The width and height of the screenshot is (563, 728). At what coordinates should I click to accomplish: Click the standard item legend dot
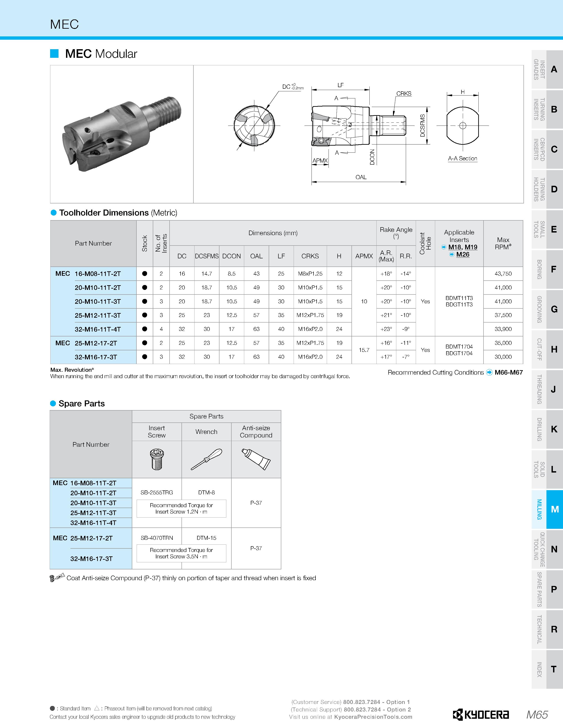pyautogui.click(x=52, y=708)
